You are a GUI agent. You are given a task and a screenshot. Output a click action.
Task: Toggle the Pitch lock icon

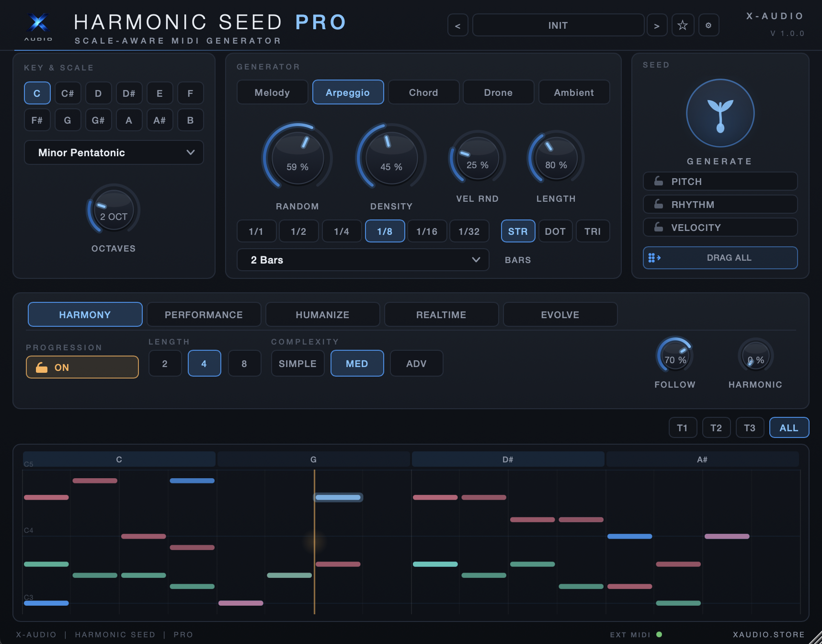click(659, 181)
